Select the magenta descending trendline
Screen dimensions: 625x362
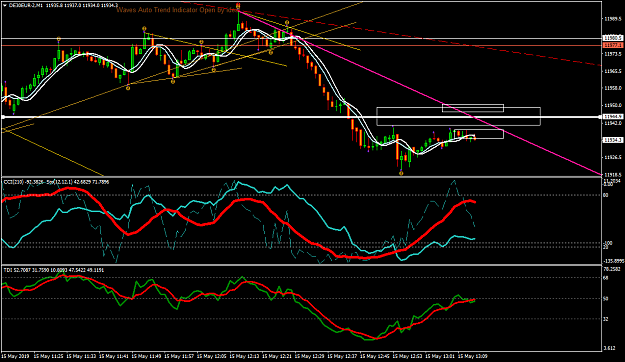pyautogui.click(x=419, y=92)
